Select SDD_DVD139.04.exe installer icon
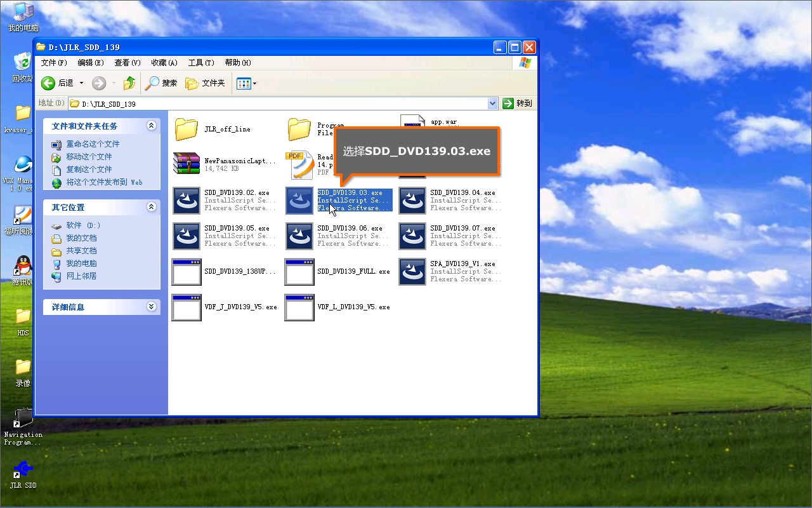 pos(412,200)
